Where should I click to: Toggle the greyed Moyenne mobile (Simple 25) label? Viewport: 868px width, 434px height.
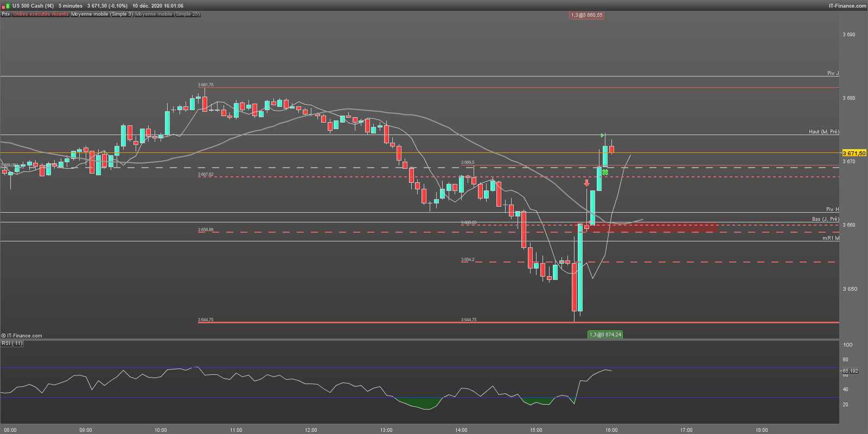(168, 14)
